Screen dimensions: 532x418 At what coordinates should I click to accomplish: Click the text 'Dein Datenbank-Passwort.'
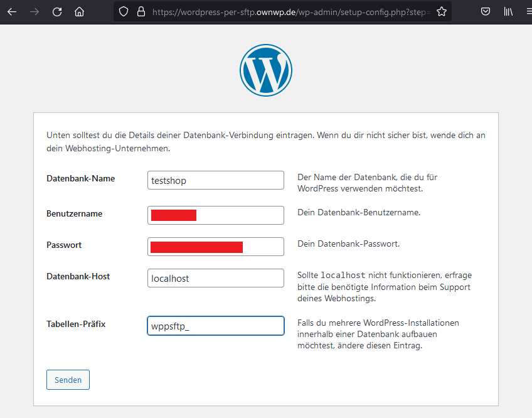pyautogui.click(x=348, y=244)
